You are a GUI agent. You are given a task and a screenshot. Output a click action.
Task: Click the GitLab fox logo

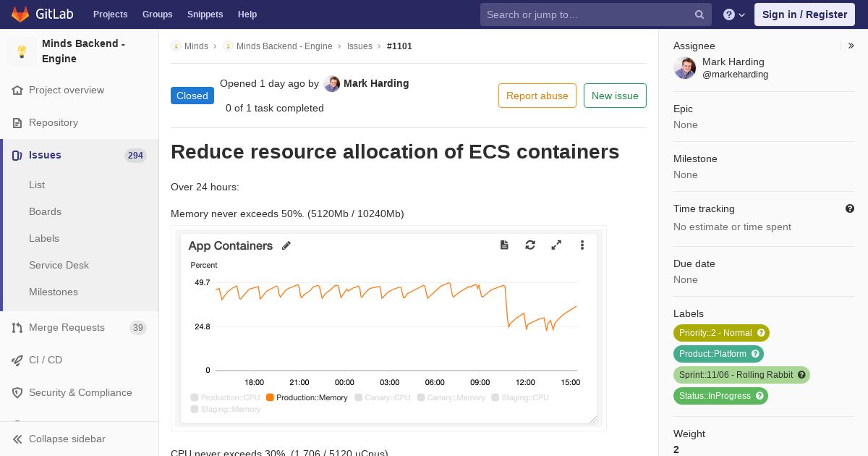click(20, 14)
